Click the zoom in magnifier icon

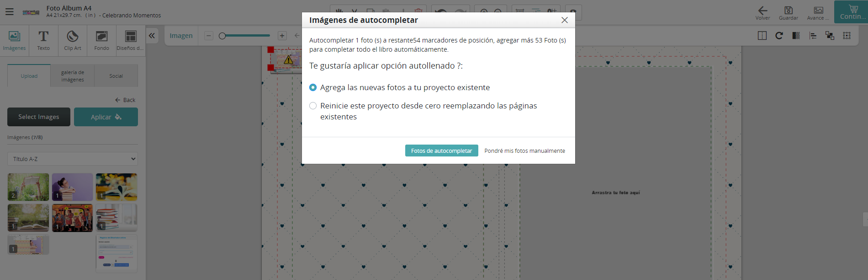click(484, 11)
